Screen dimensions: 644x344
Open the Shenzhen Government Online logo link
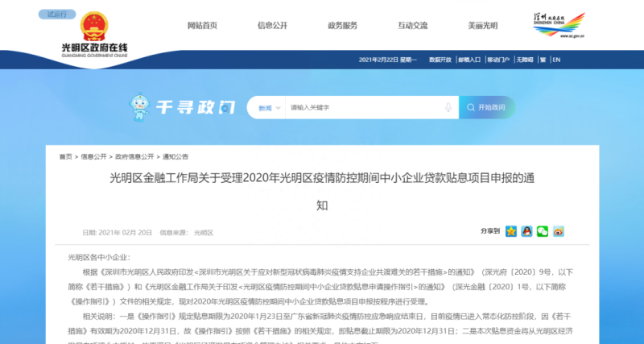pyautogui.click(x=559, y=25)
